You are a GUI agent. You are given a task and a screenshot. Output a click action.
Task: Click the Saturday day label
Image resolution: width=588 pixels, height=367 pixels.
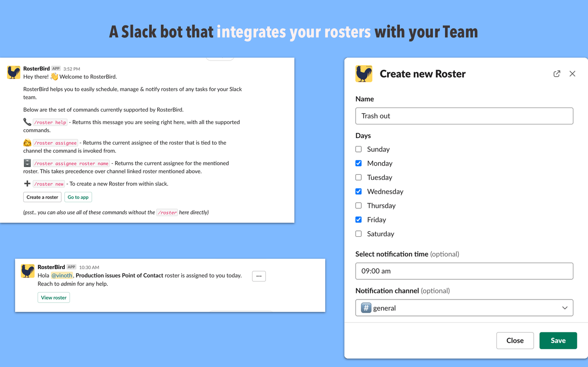coord(381,234)
